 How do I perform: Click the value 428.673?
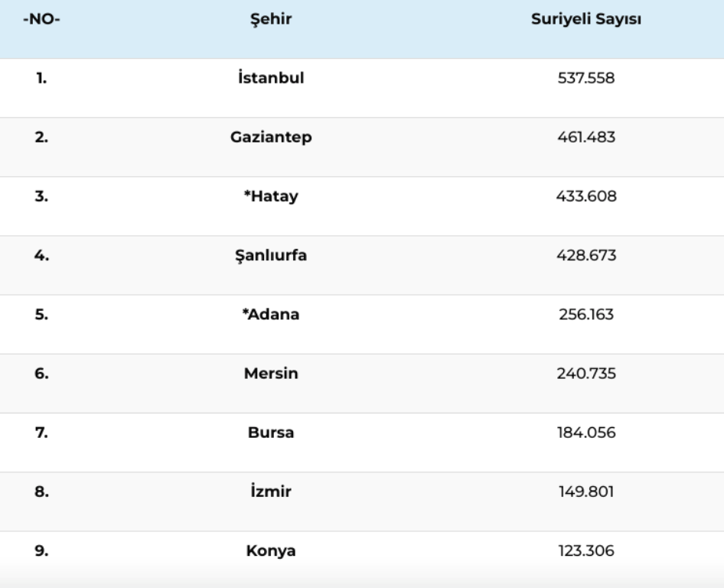coord(586,256)
